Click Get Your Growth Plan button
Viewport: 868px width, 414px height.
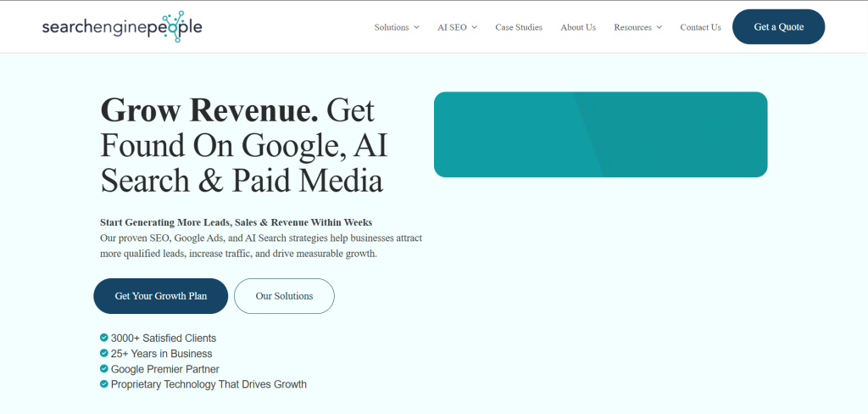point(160,296)
